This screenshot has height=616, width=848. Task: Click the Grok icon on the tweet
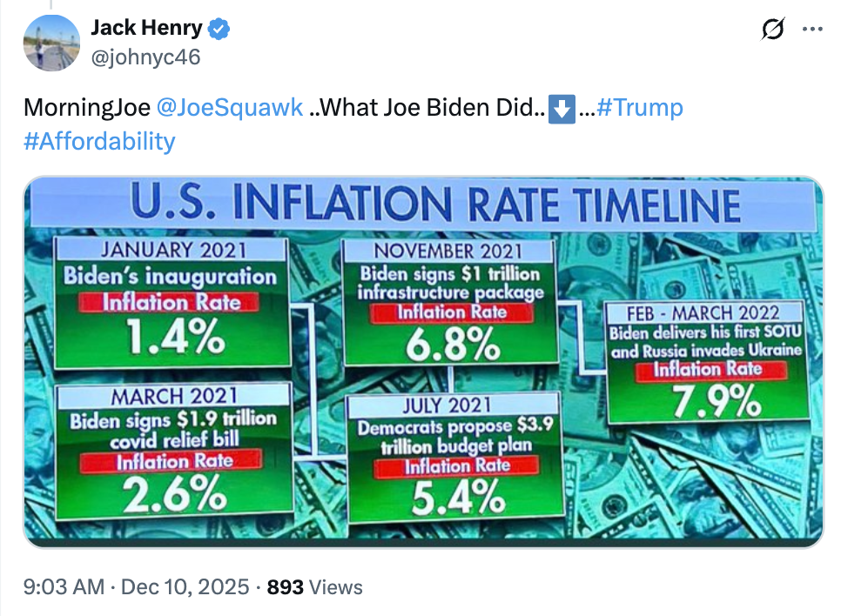click(x=771, y=30)
